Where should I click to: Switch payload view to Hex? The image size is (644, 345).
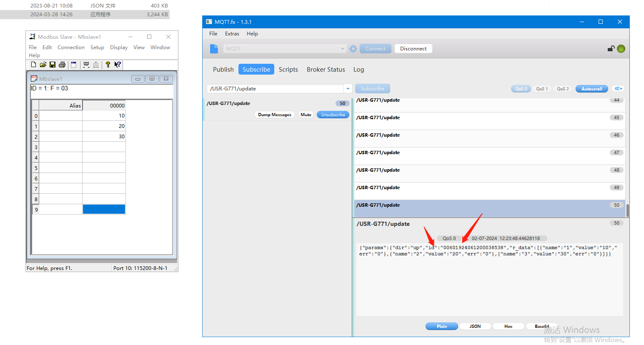pos(509,326)
